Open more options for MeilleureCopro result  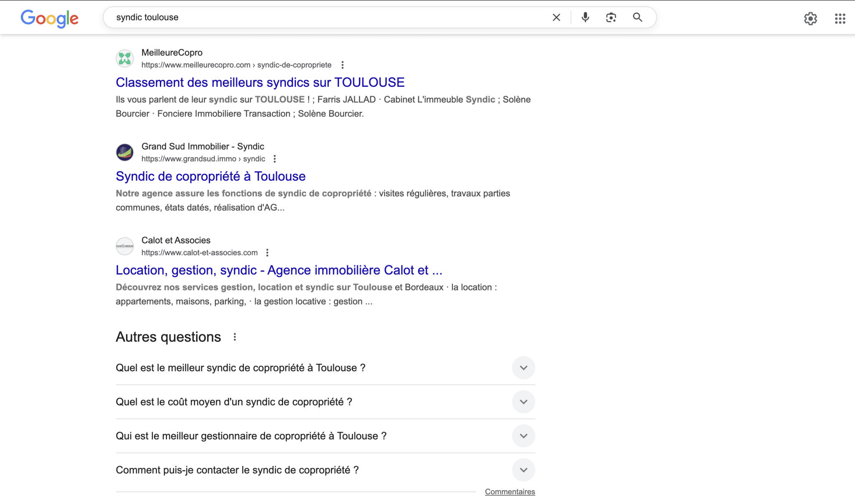click(342, 65)
